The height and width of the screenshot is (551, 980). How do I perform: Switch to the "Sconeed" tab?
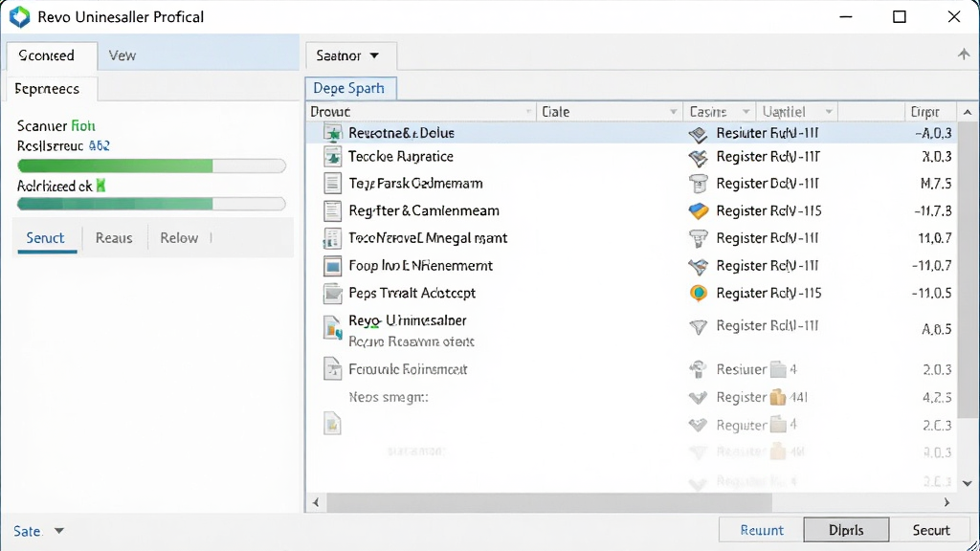(52, 55)
